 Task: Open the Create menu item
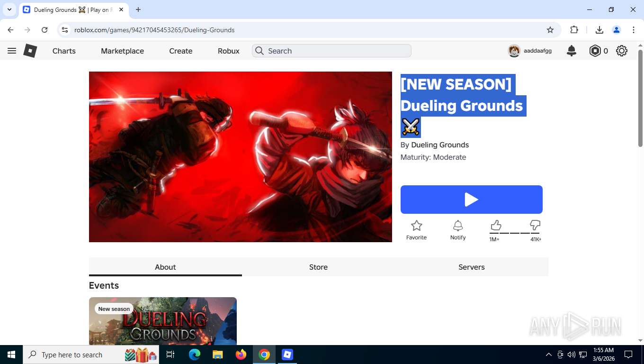tap(181, 51)
